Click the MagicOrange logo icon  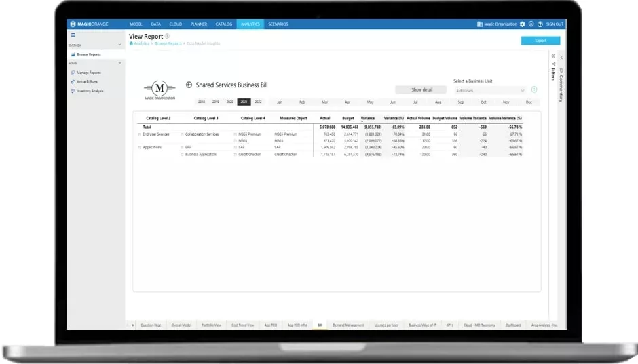73,24
